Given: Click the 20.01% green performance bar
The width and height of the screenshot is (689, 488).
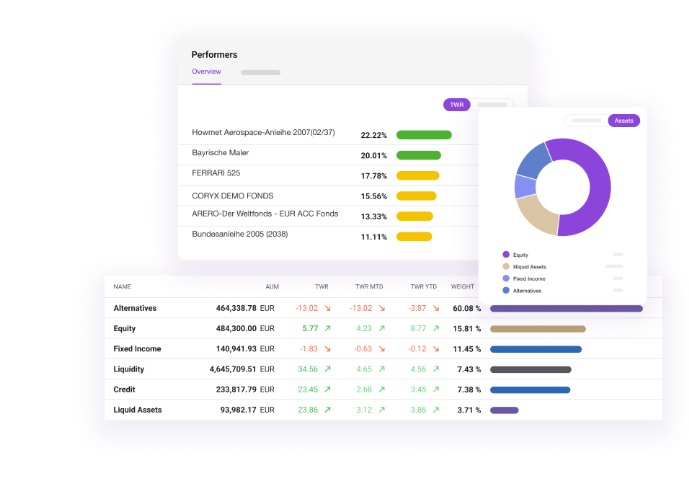Looking at the screenshot, I should (x=418, y=155).
